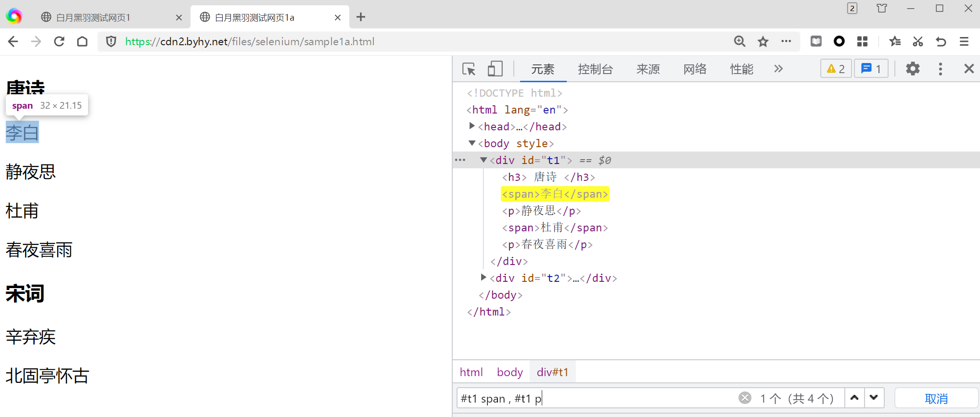980x417 pixels.
Task: Select the span 杜甫 node
Action: [555, 227]
